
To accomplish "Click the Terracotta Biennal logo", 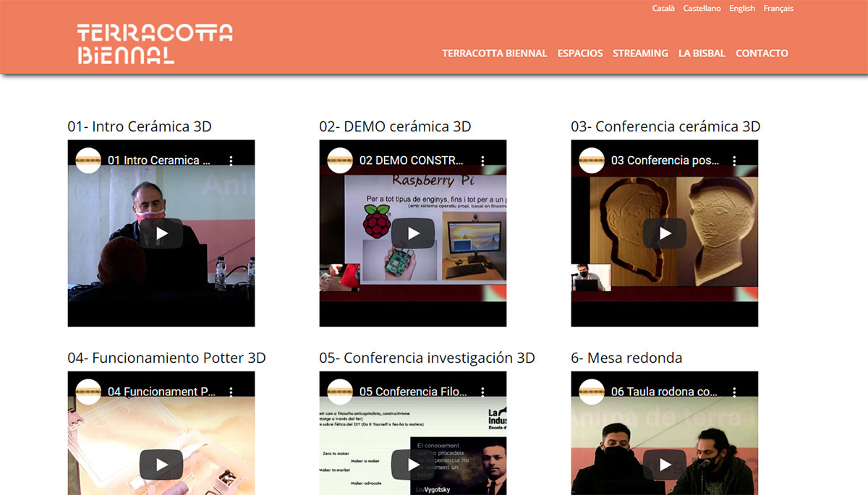I will (155, 44).
